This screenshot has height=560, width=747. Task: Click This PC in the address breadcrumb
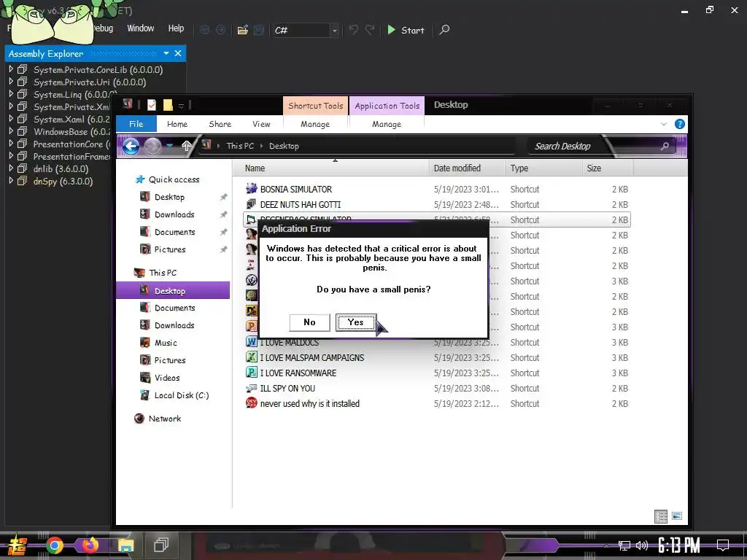click(240, 146)
